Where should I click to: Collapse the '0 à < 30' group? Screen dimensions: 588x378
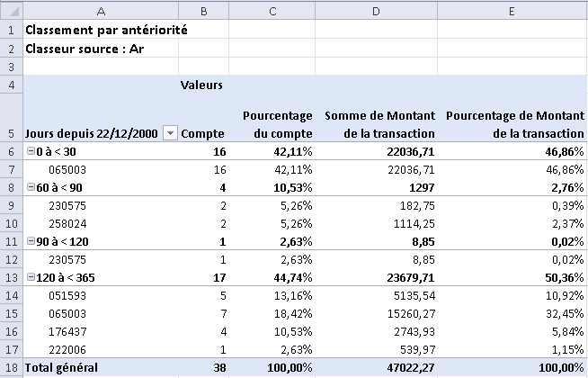coord(31,152)
